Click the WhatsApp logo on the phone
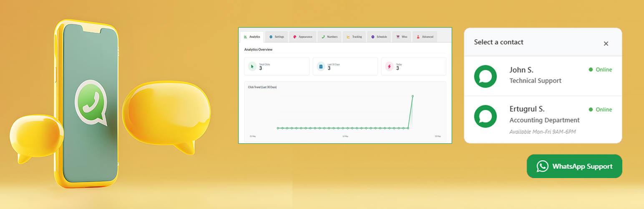 coord(91,102)
